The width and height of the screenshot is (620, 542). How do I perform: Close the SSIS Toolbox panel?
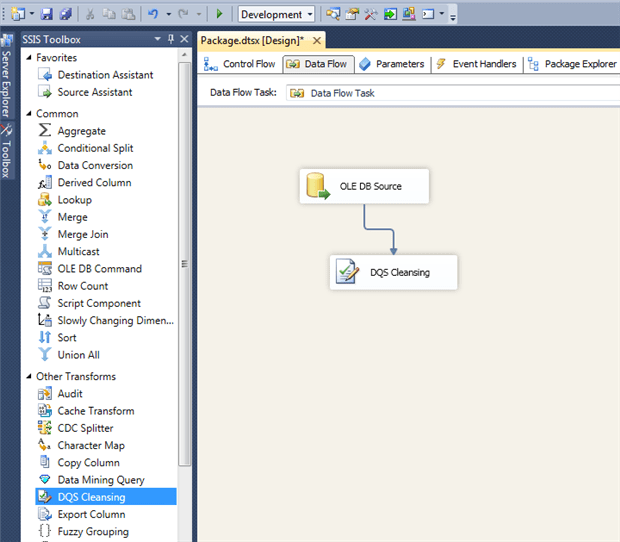[184, 39]
